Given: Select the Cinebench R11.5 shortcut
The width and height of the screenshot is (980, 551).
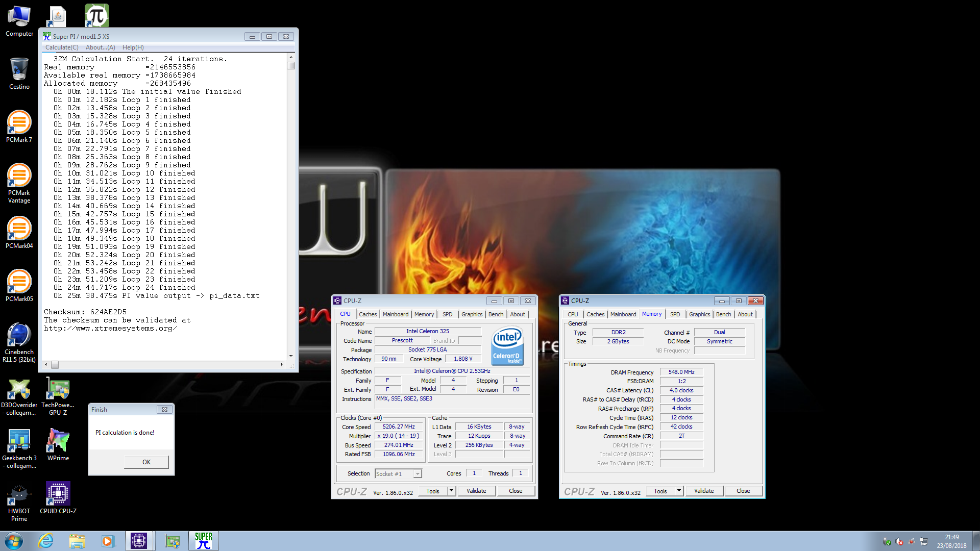Looking at the screenshot, I should pyautogui.click(x=19, y=342).
